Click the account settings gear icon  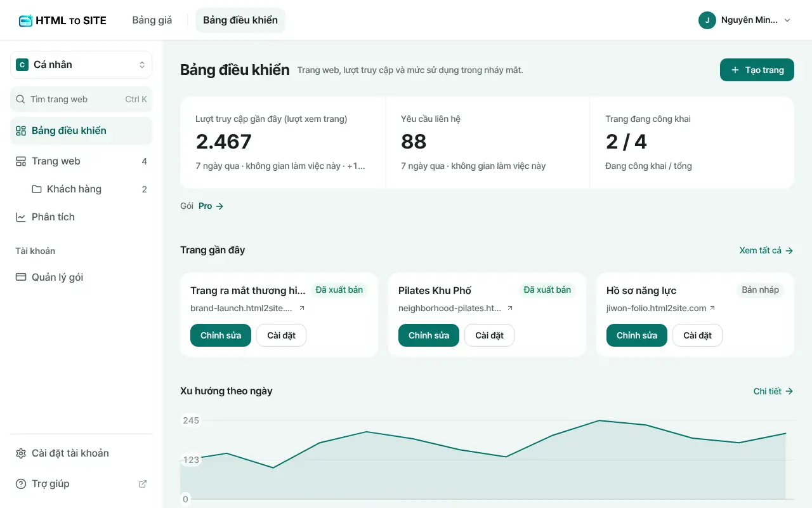(21, 453)
